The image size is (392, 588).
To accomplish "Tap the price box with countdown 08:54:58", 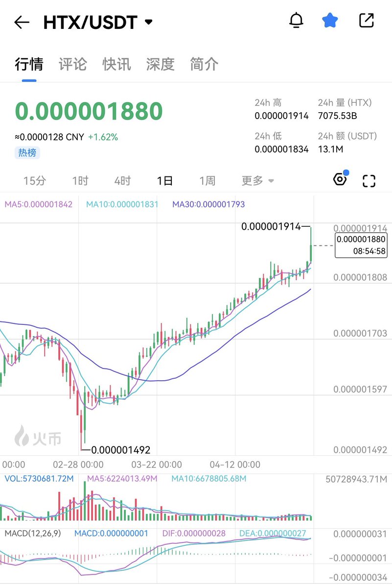I will pos(361,245).
